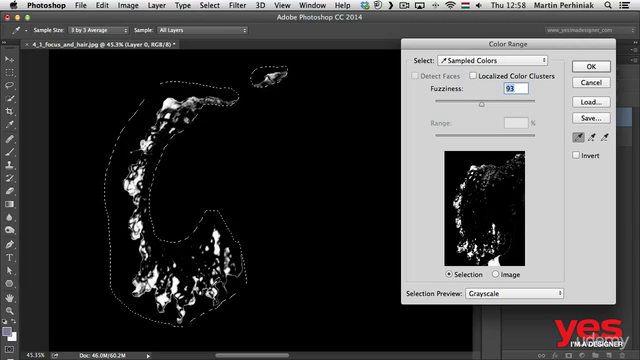Toggle the Detect Faces checkbox
Screen dimensions: 640x360
pyautogui.click(x=415, y=76)
